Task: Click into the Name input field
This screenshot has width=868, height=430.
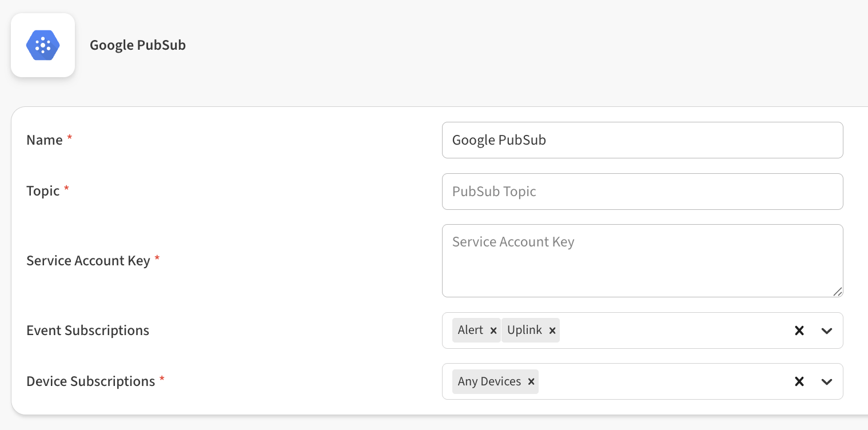Action: click(x=642, y=140)
